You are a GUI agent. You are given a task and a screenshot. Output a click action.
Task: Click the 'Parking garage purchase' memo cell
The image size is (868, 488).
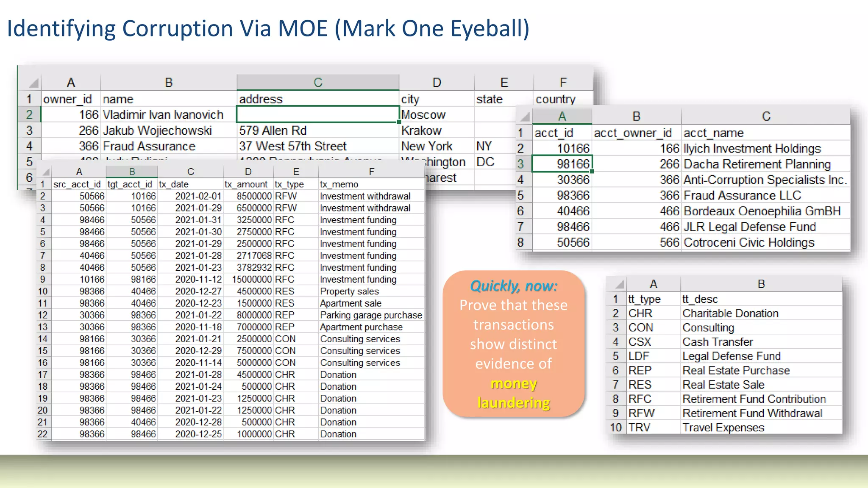371,315
